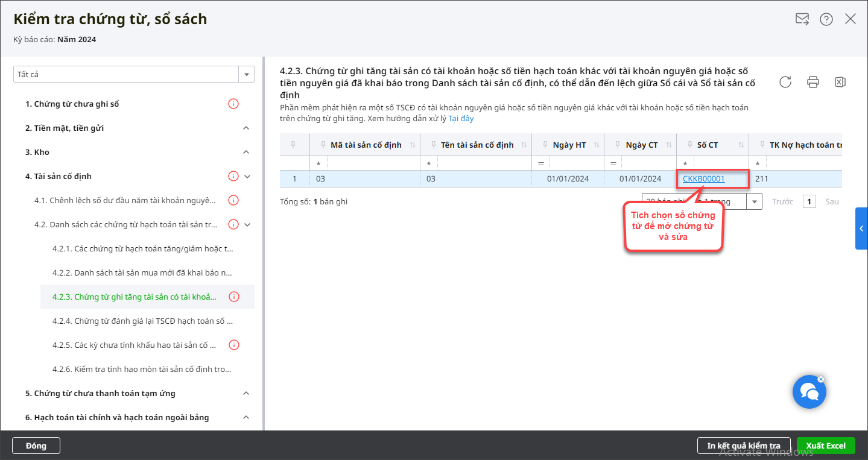The height and width of the screenshot is (460, 868).
Task: Open 4.2.5. Các kỳ chưa tính khấu hao
Action: 135,345
